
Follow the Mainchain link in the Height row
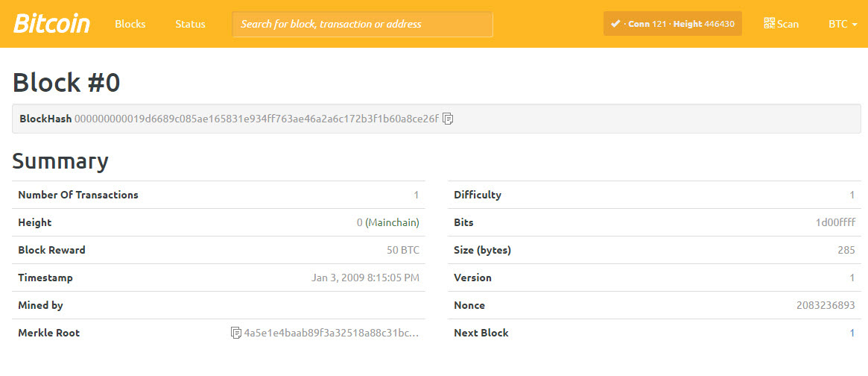(392, 222)
